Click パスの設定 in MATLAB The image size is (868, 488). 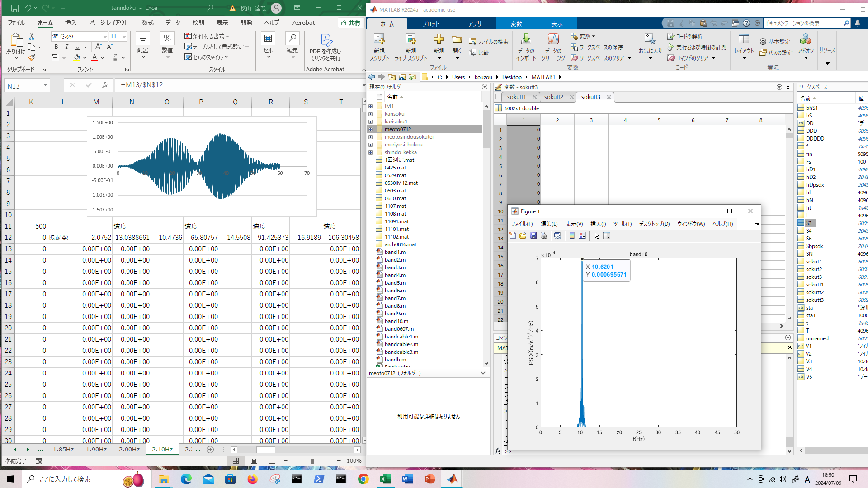click(776, 52)
